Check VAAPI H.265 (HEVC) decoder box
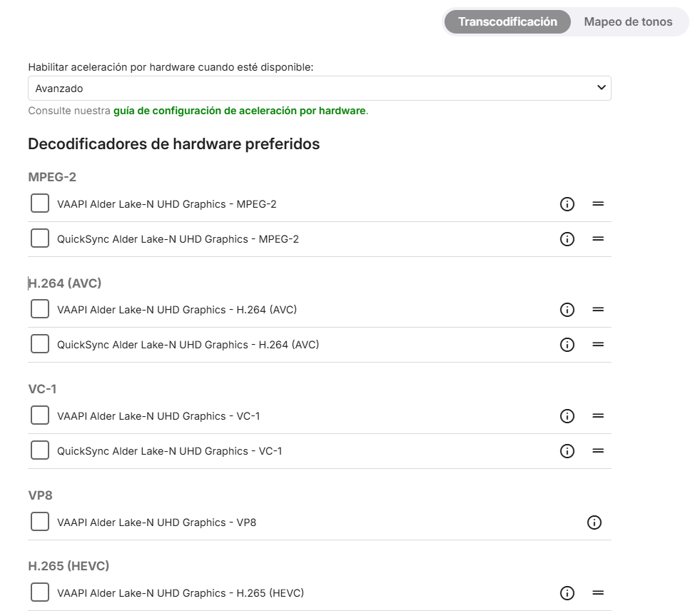Image resolution: width=700 pixels, height=611 pixels. (40, 592)
